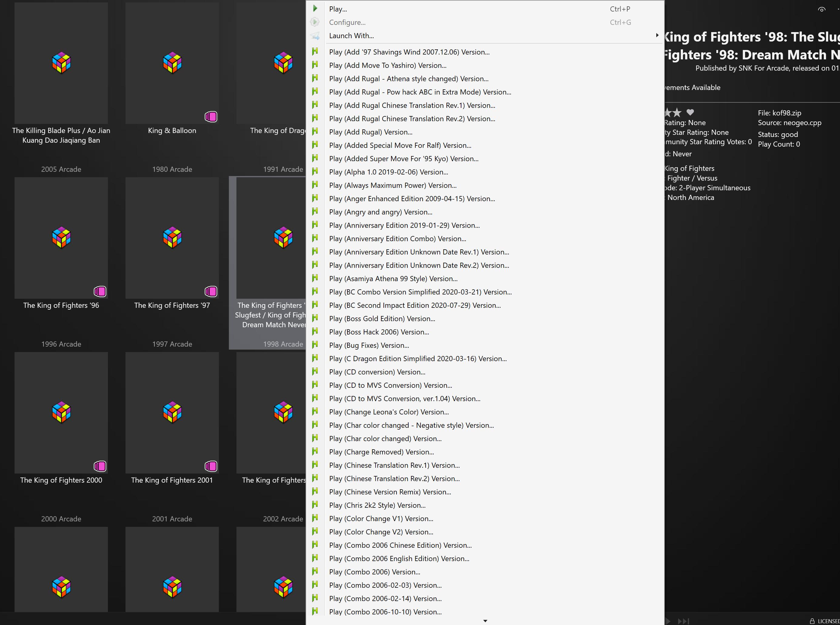Image resolution: width=840 pixels, height=625 pixels.
Task: Choose Play (Boss Hack 2006) Version
Action: (485, 332)
